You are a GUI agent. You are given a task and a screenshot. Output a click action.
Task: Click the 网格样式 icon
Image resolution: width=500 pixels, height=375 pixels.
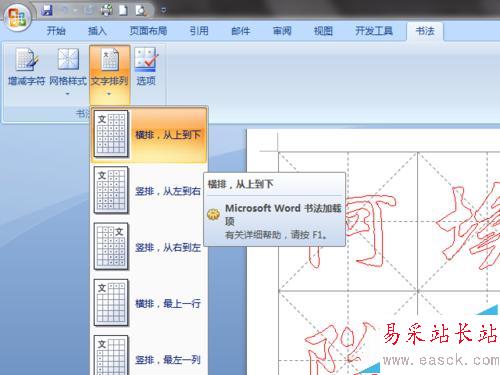[x=68, y=59]
